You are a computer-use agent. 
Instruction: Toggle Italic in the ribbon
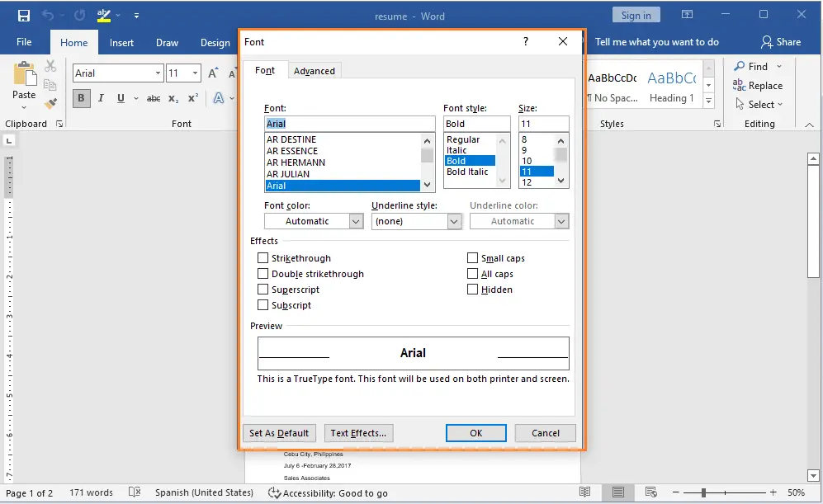101,98
